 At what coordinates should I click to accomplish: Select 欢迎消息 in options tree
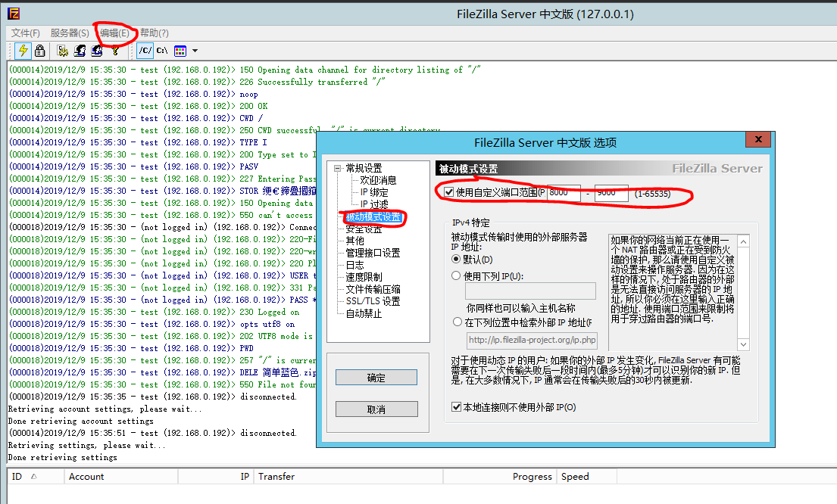378,180
